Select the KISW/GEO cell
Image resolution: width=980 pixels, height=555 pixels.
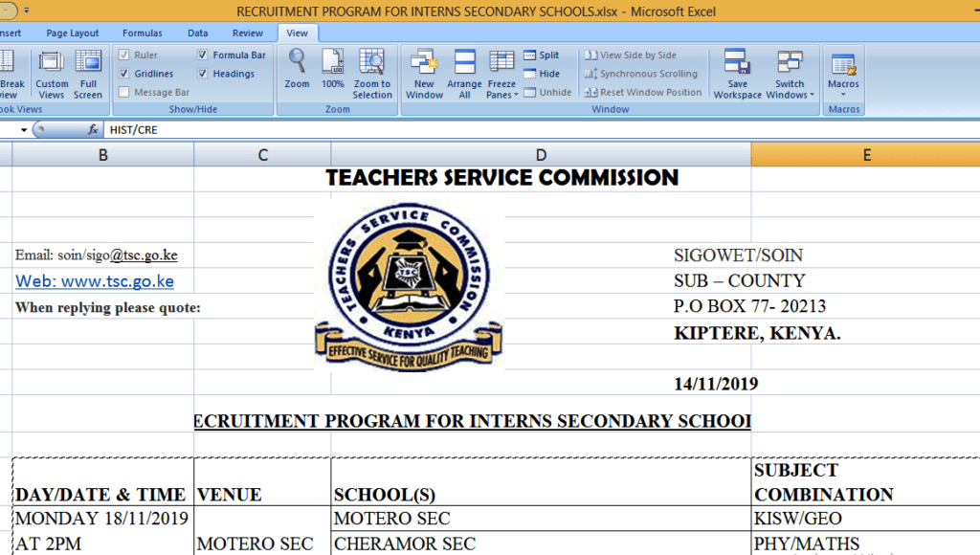tap(865, 518)
